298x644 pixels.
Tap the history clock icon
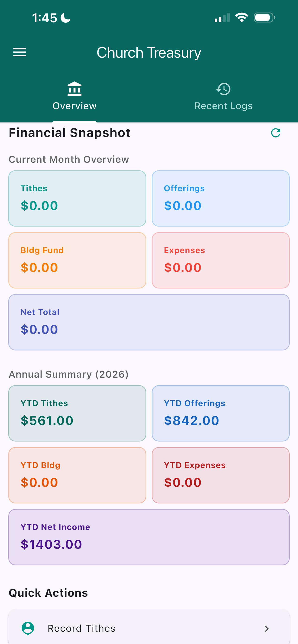tap(223, 89)
